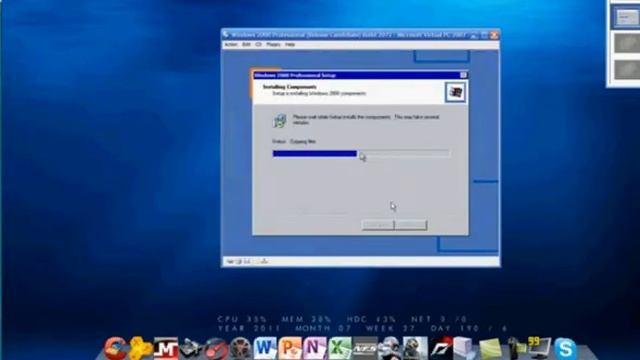Open the monitor icon with 99 badge
640x360 pixels.
coord(539,348)
